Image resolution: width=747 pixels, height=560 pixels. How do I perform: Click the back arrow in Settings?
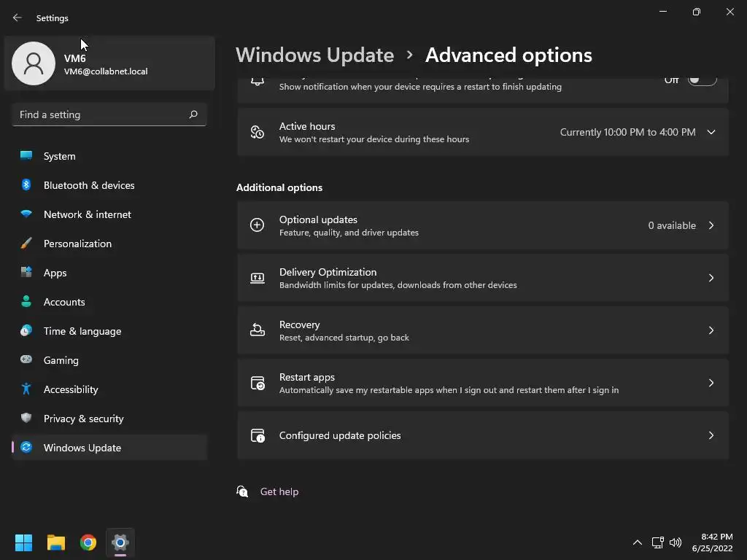tap(18, 17)
